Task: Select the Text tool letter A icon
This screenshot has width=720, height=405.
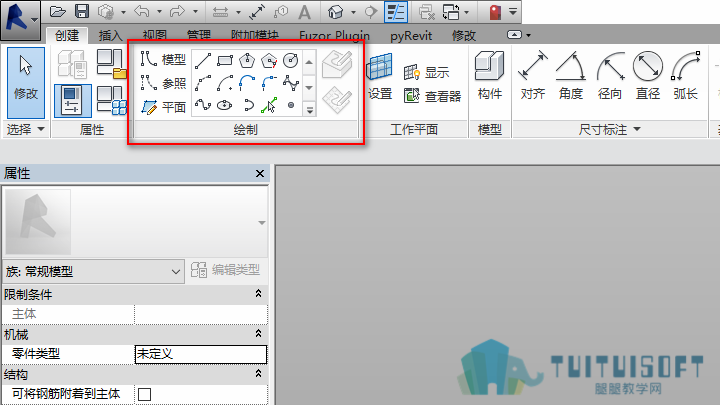Action: pos(304,12)
